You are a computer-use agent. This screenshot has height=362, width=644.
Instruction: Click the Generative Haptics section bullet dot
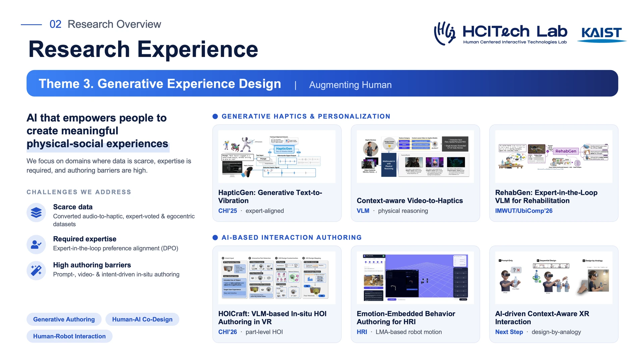215,116
